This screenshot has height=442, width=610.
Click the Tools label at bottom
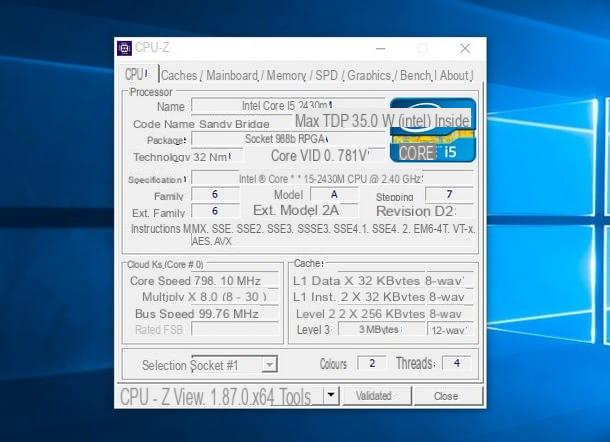tap(295, 397)
